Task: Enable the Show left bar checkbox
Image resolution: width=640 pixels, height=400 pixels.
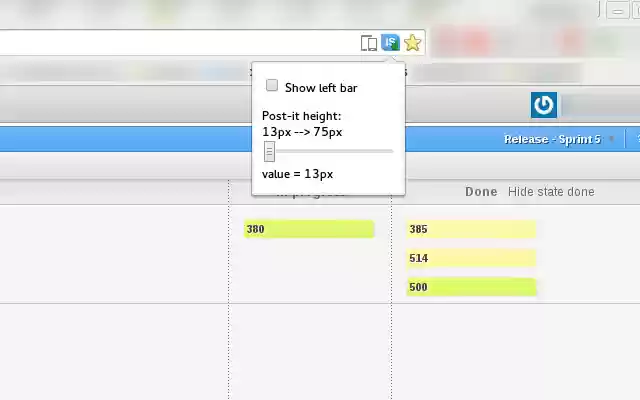Action: click(272, 85)
